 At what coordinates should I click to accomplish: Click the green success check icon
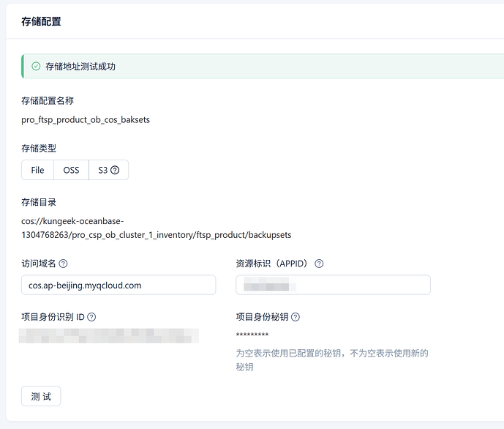pyautogui.click(x=36, y=66)
